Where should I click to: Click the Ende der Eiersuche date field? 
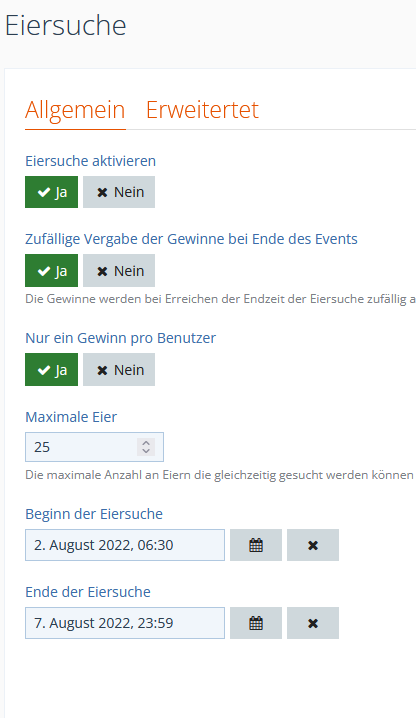125,623
